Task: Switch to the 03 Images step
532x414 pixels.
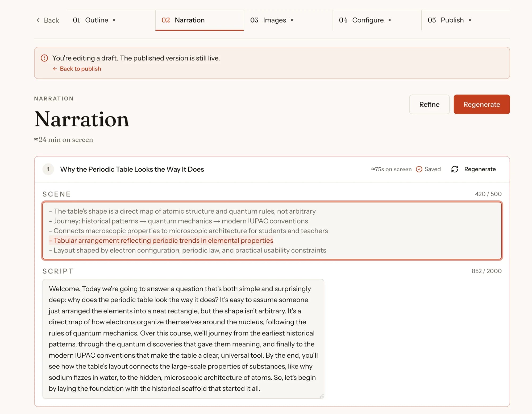Action: 288,20
